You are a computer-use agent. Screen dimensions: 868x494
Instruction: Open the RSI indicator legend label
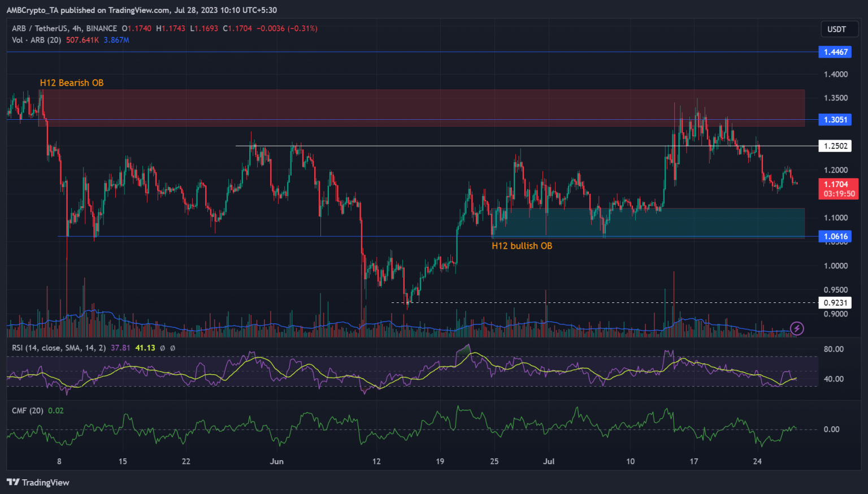click(x=58, y=348)
